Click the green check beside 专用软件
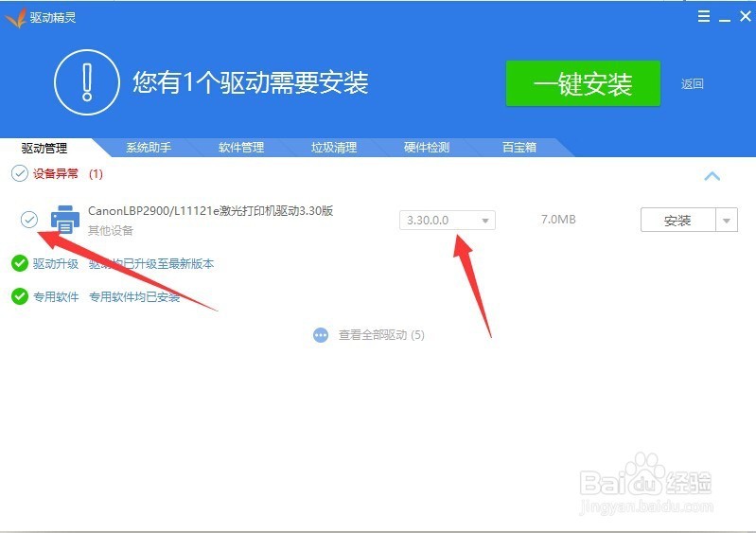 [x=20, y=296]
